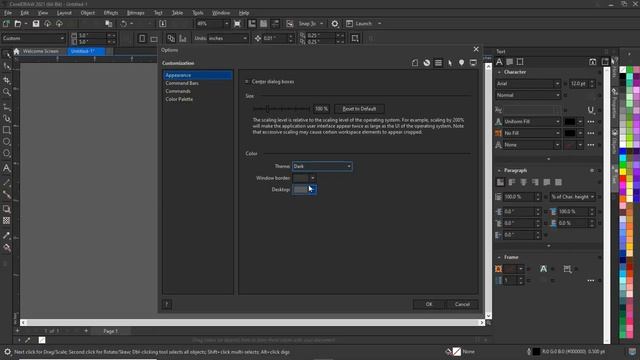
Task: Open Workspace monitor icon in Options dialog
Action: (x=473, y=63)
